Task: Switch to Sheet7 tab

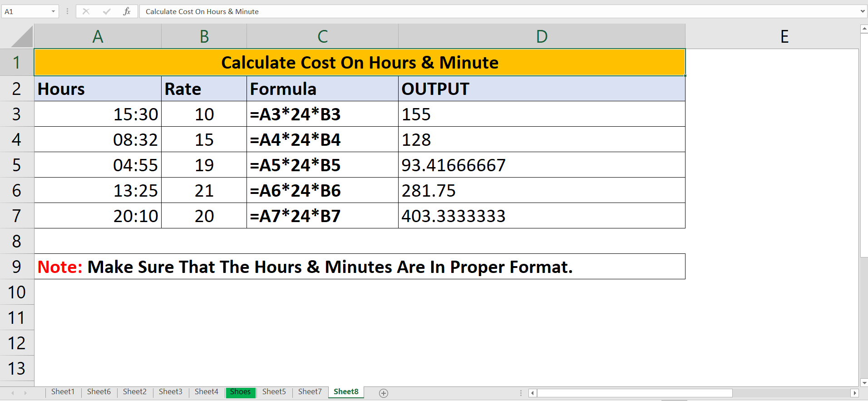Action: 310,391
